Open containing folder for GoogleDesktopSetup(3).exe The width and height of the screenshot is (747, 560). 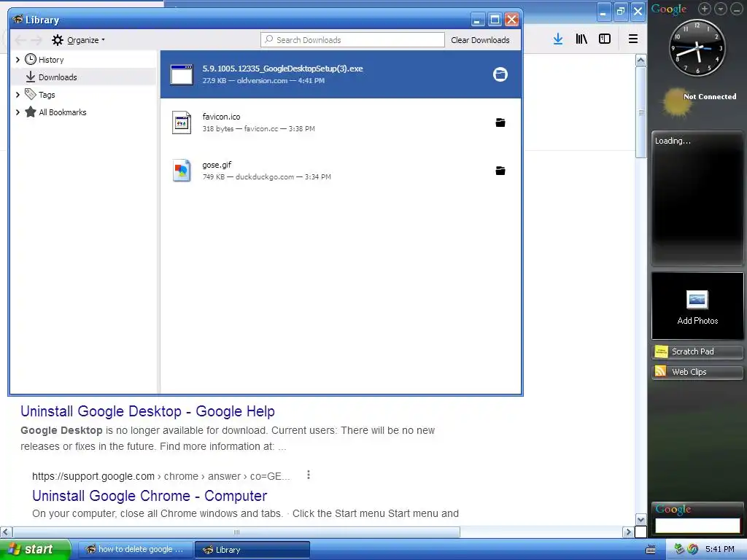click(x=500, y=74)
